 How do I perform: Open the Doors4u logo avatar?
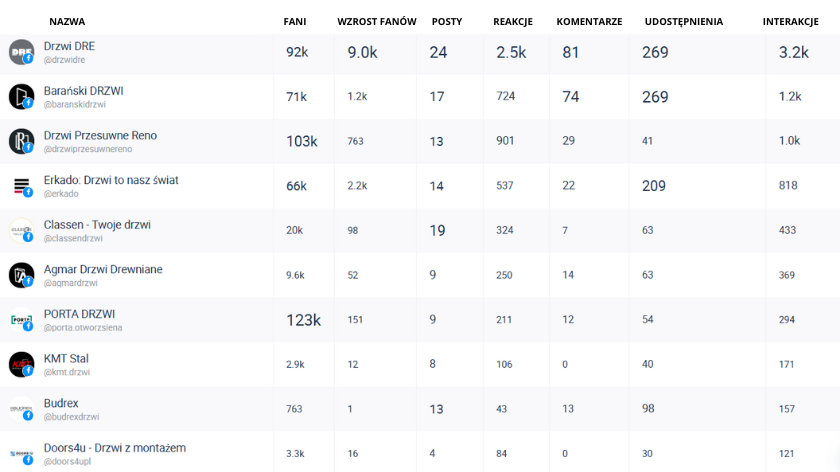coord(21,454)
